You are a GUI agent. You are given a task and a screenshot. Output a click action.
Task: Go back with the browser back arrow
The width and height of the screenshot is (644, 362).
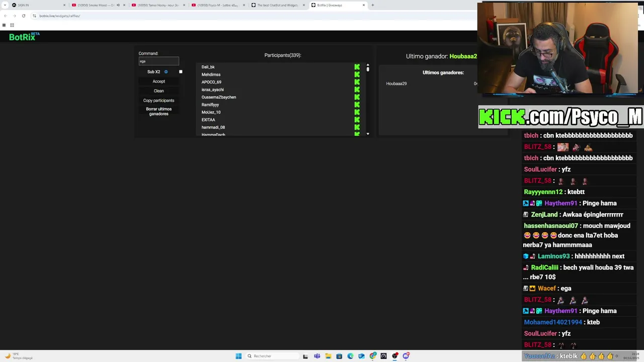tap(5, 16)
